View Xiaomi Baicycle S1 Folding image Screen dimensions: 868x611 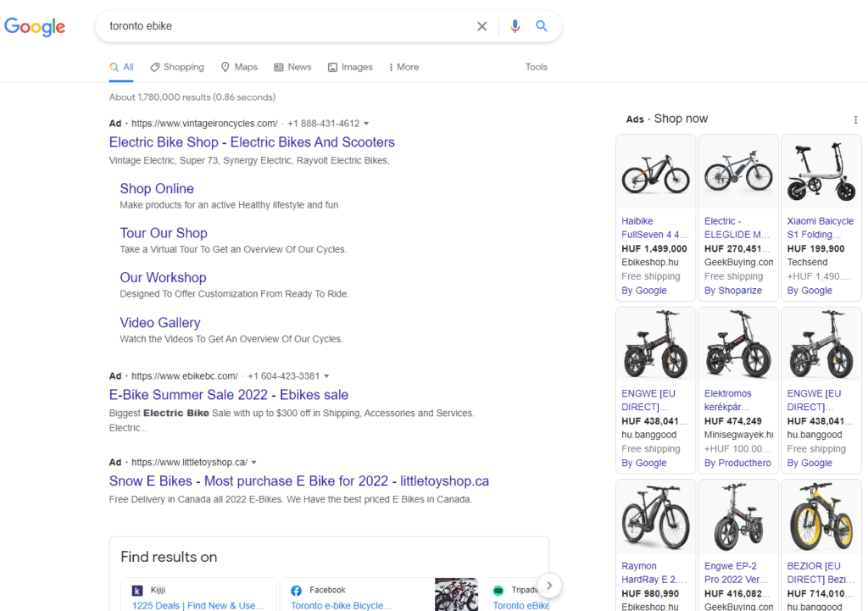pos(821,172)
